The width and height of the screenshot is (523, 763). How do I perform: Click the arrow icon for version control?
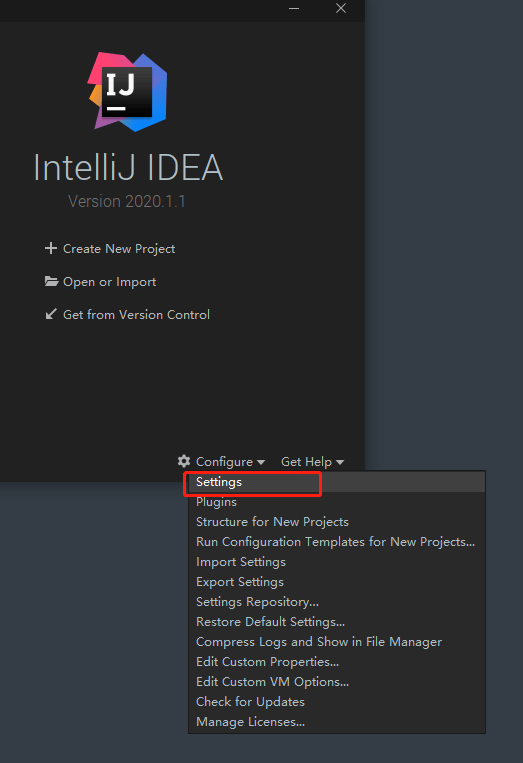(51, 314)
